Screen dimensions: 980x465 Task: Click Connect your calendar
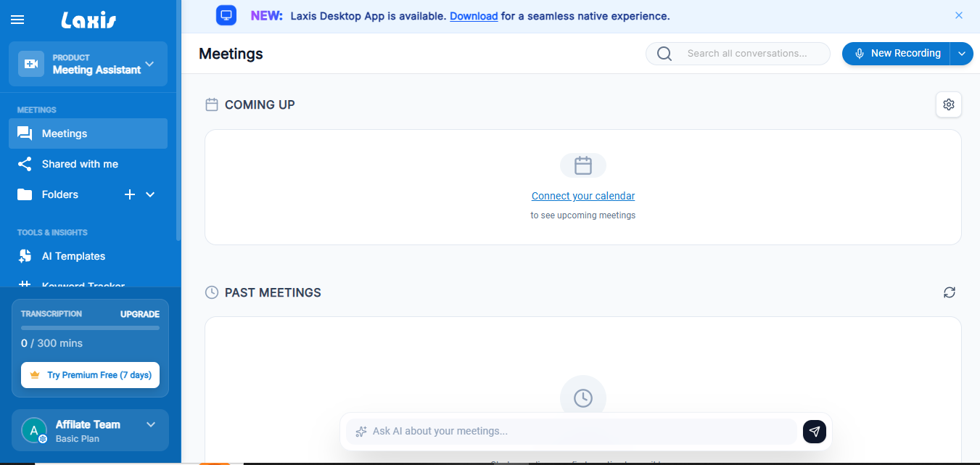click(x=583, y=196)
